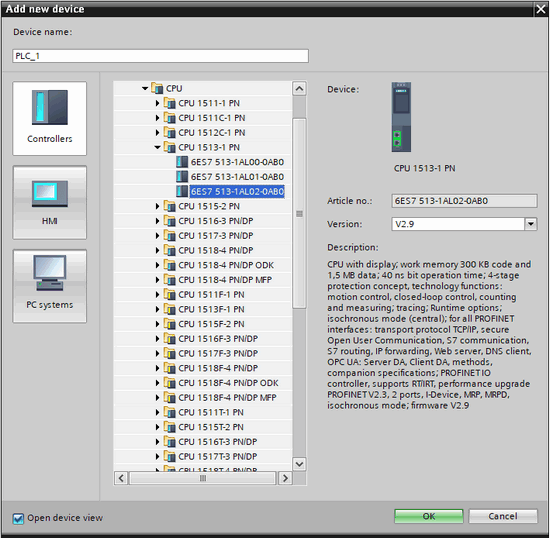Expand the CPU 1511-1 PN node
Viewport: 550px width, 538px height.
pyautogui.click(x=157, y=103)
